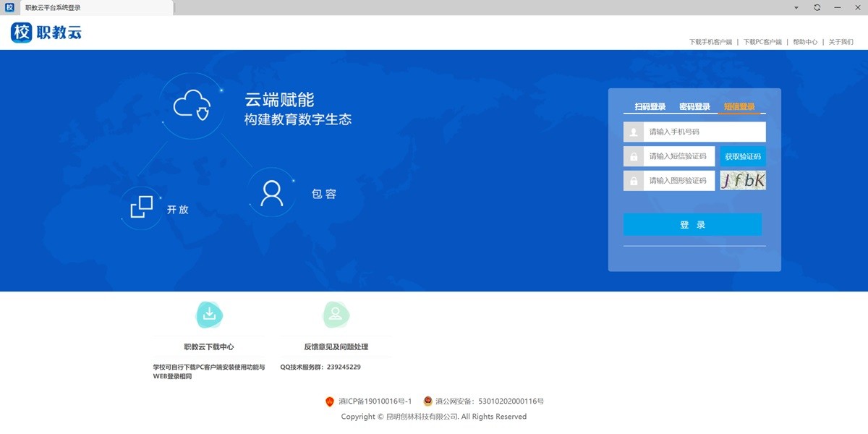The image size is (868, 434).
Task: Click the refresh icon in title bar
Action: point(817,7)
